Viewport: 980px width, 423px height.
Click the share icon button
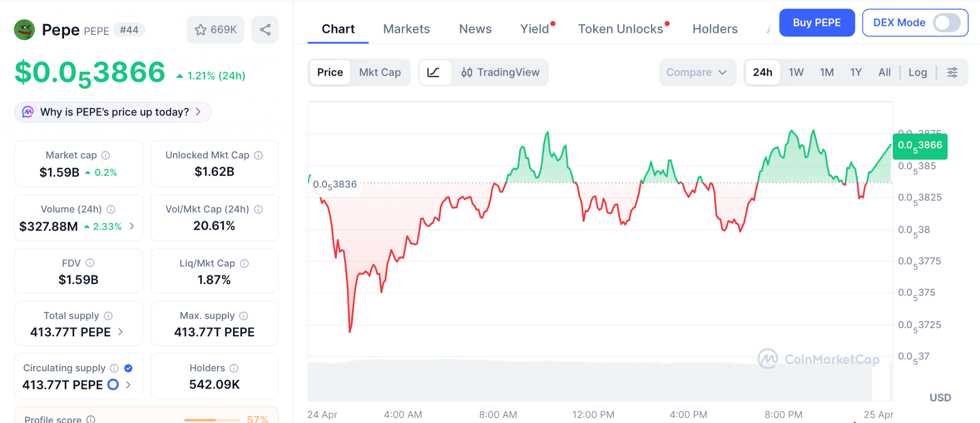click(x=265, y=30)
